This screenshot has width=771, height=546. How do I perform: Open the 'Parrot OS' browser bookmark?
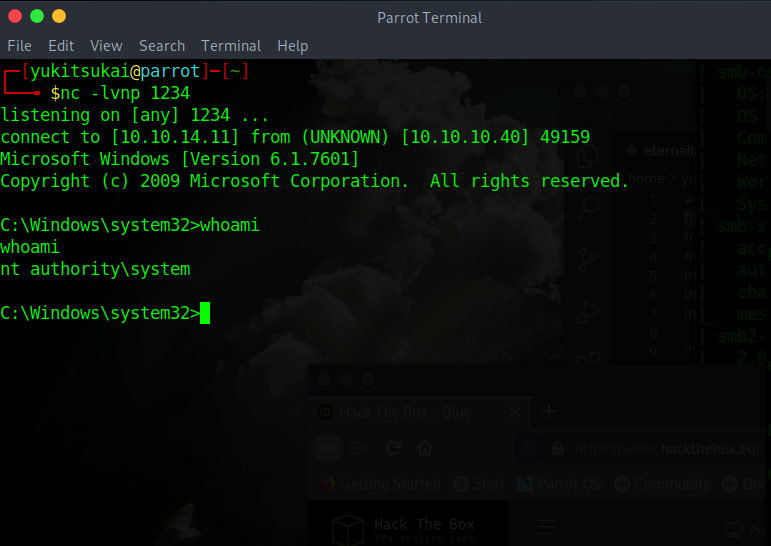[560, 484]
